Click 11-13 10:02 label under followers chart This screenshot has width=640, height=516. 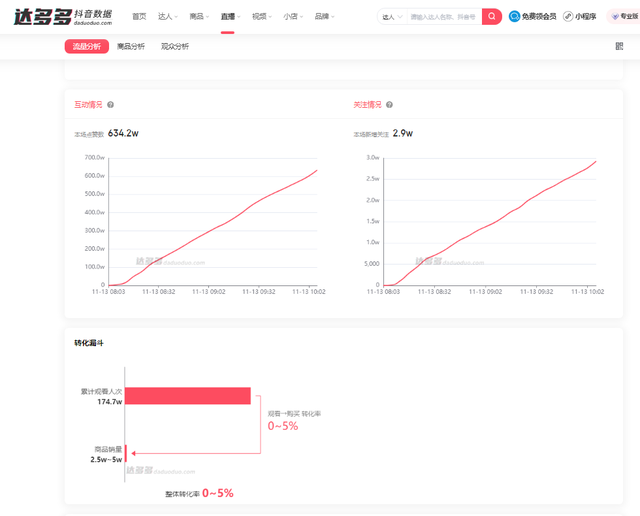(x=587, y=292)
